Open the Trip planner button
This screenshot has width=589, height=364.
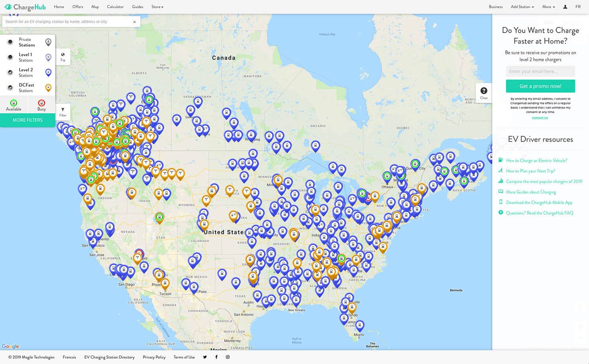63,57
